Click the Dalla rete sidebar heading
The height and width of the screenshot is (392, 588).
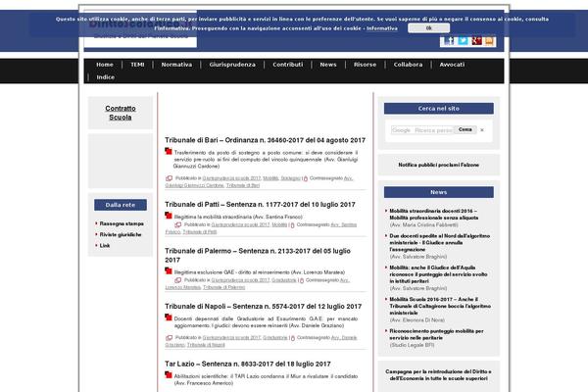pos(121,205)
